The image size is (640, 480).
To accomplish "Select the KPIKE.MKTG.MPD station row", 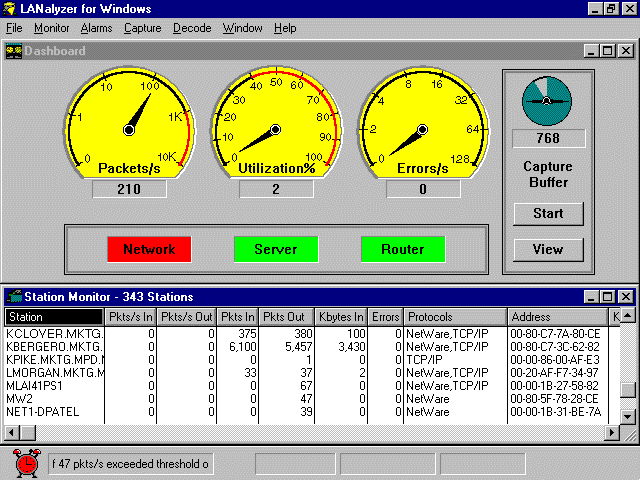I will (x=312, y=360).
